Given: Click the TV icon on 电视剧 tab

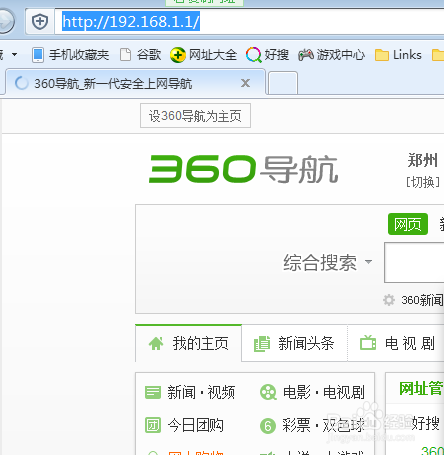Looking at the screenshot, I should tap(368, 342).
